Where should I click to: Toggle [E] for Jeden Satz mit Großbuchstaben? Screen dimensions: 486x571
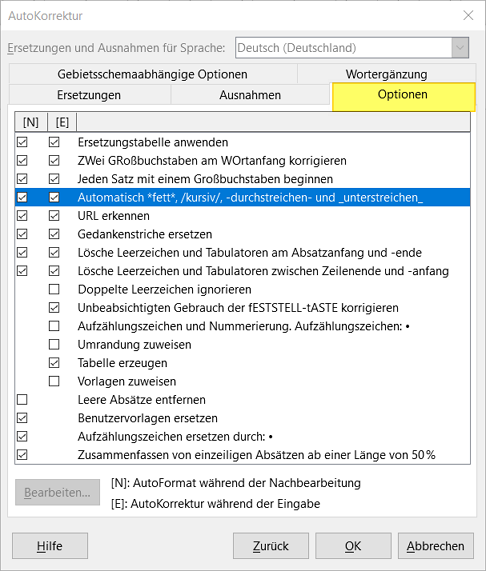pyautogui.click(x=54, y=179)
